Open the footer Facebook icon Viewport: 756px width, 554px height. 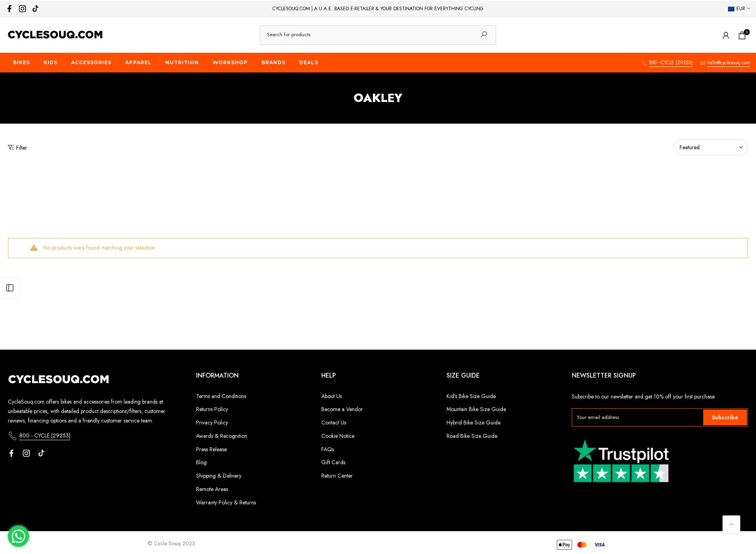pos(11,453)
